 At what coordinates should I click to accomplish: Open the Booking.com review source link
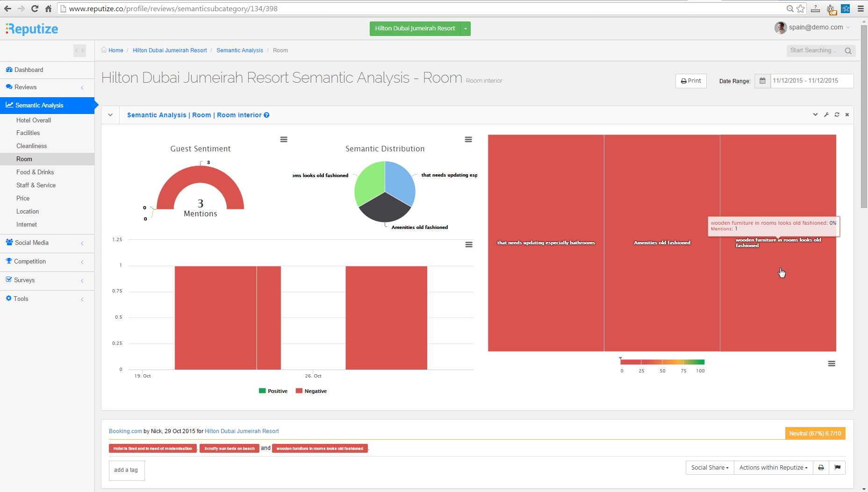125,431
